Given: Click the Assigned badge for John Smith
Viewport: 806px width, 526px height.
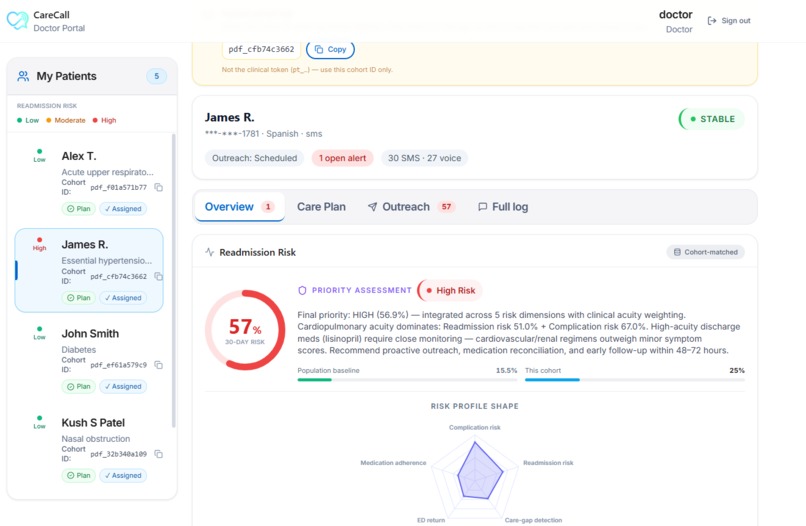Looking at the screenshot, I should coord(123,386).
